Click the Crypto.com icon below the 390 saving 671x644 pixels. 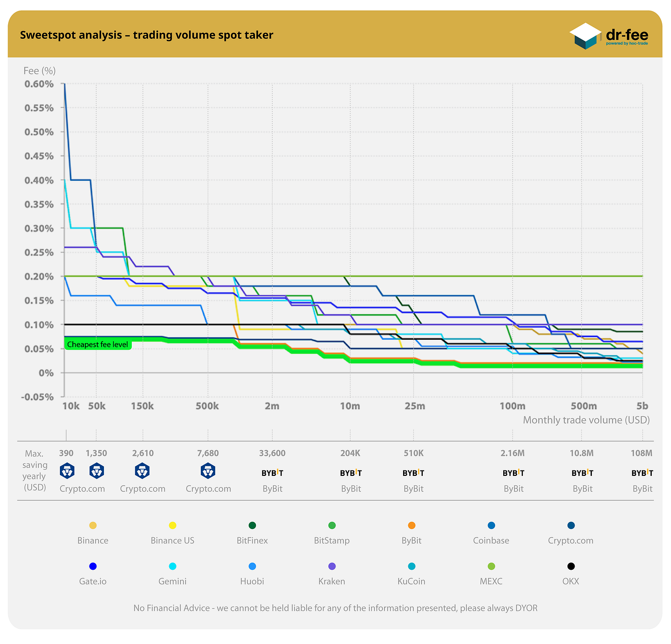pos(67,471)
